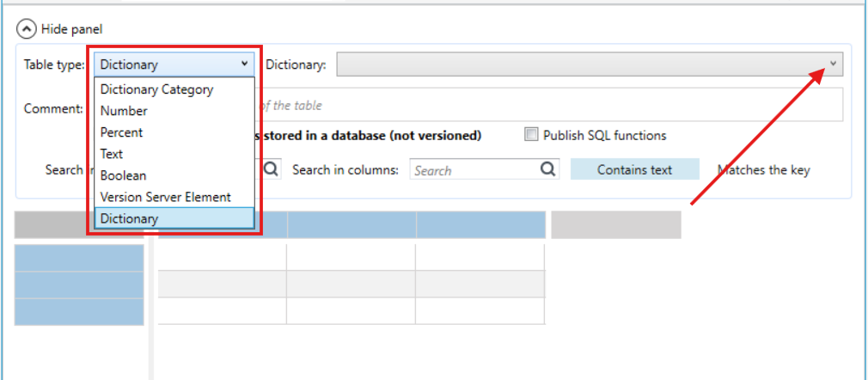The height and width of the screenshot is (380, 868).
Task: Click the 'Search in columns:' label
Action: [x=345, y=169]
